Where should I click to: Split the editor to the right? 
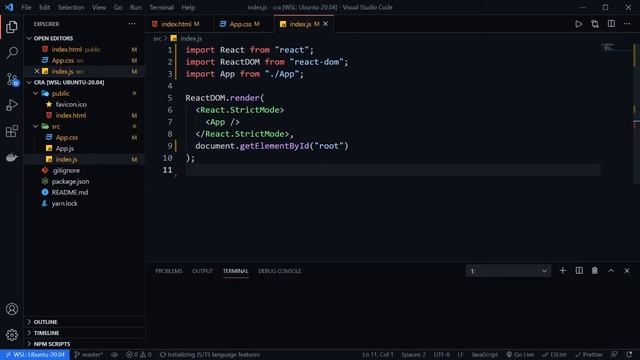pyautogui.click(x=611, y=24)
